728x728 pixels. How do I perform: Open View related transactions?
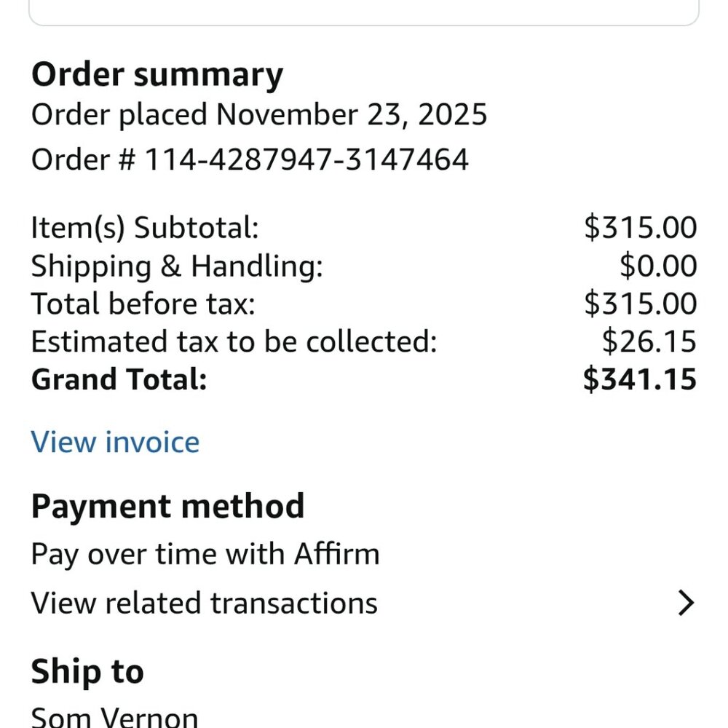point(204,604)
